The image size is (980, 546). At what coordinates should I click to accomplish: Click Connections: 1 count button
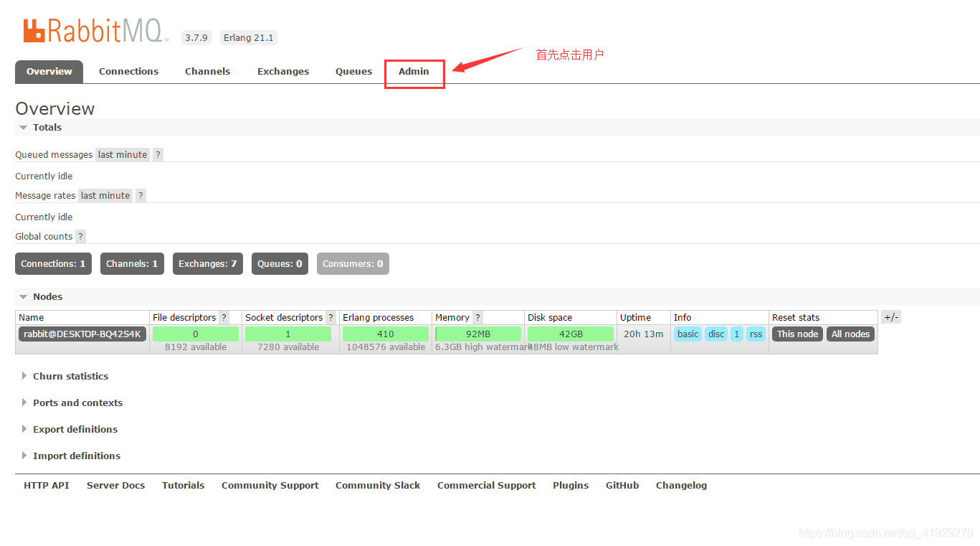tap(53, 263)
